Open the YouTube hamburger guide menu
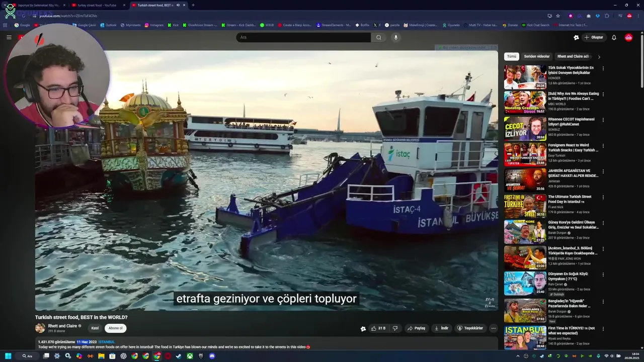This screenshot has height=362, width=644. tap(9, 37)
